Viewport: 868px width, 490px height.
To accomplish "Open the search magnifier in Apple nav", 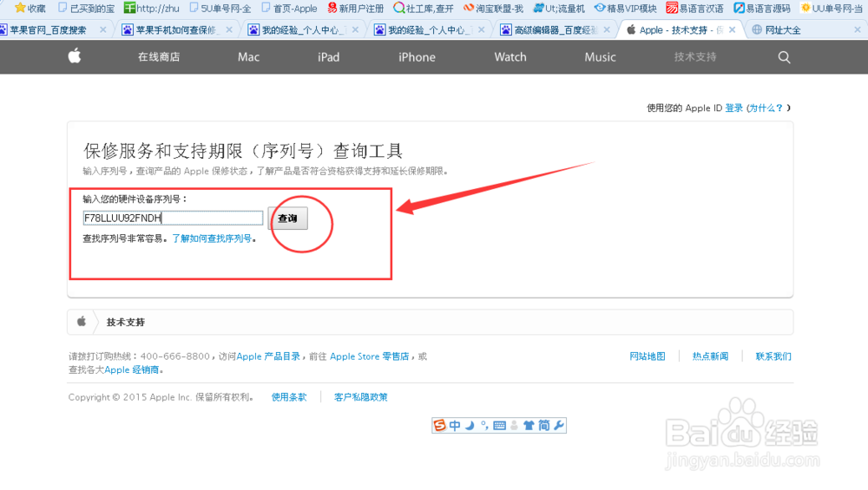I will [784, 57].
